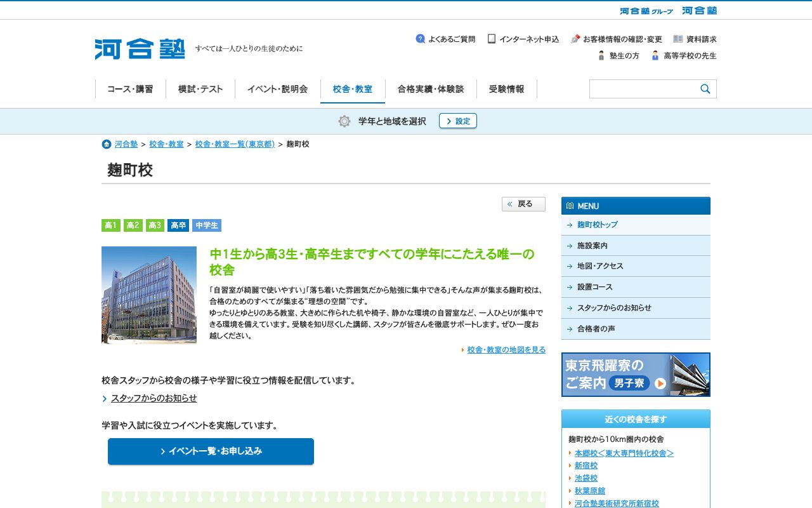Click the 設定 button

pyautogui.click(x=458, y=121)
